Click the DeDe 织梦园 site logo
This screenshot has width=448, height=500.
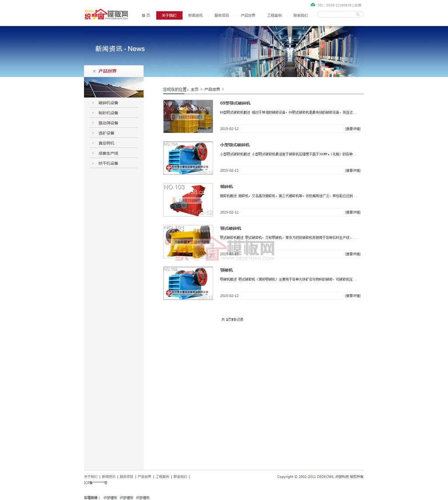click(x=106, y=14)
